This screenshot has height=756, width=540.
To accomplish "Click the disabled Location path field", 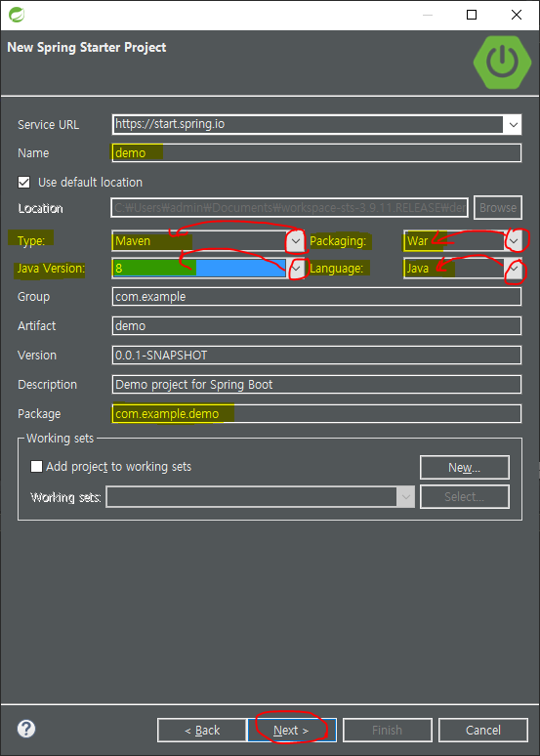I will point(289,208).
